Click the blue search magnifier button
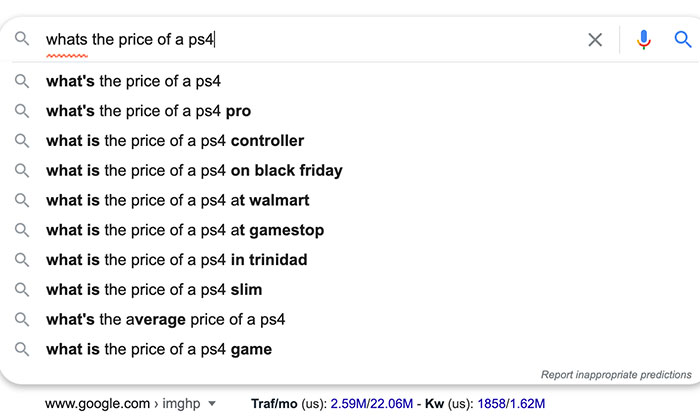Screen dimensions: 700x420 683,40
